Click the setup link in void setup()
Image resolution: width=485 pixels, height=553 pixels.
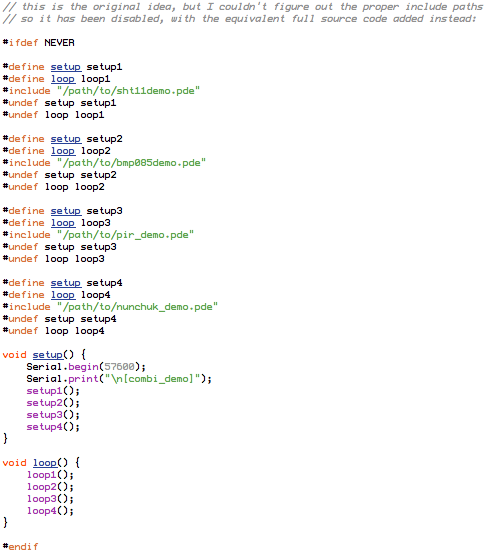pos(48,355)
